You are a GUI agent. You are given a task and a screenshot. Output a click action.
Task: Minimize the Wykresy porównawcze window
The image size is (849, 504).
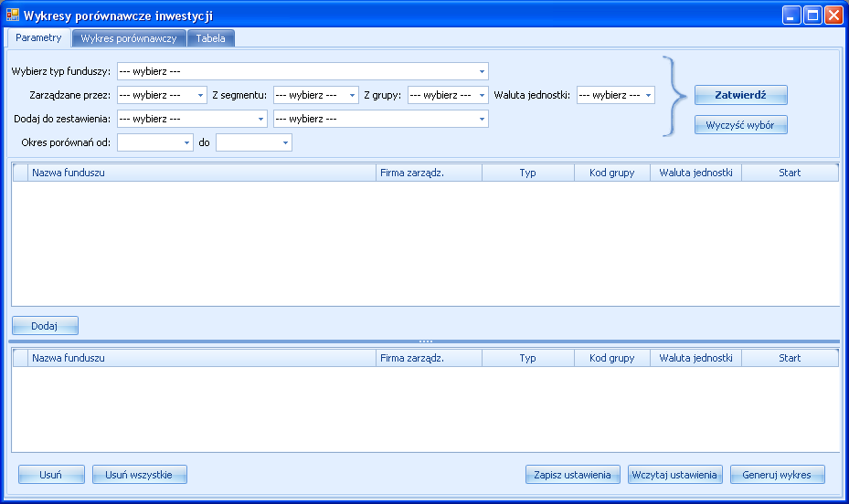791,16
